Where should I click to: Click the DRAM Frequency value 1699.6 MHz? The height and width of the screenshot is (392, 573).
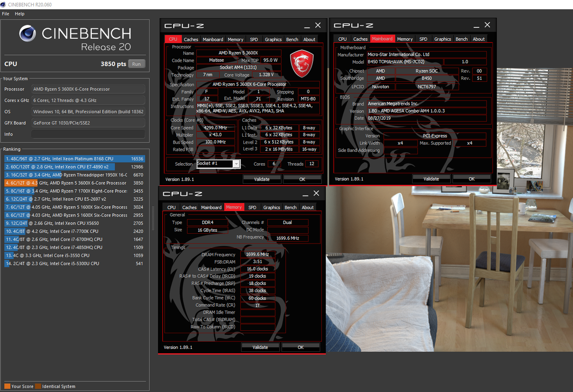tap(257, 254)
